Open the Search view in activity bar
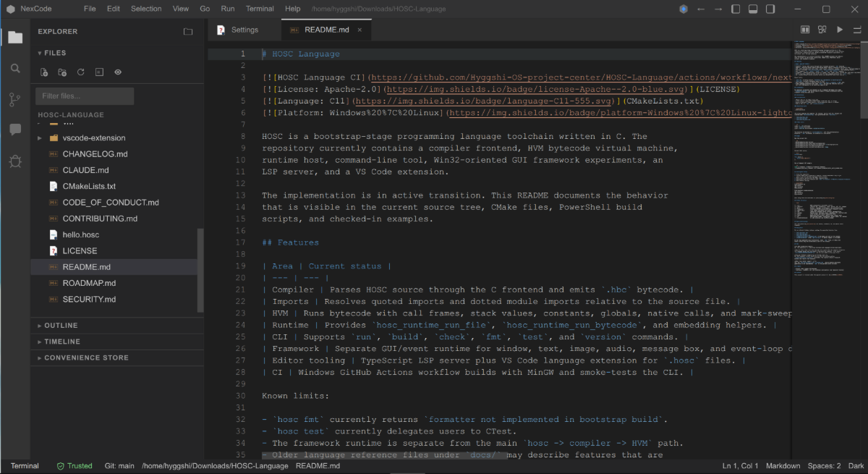This screenshot has height=474, width=868. click(15, 68)
